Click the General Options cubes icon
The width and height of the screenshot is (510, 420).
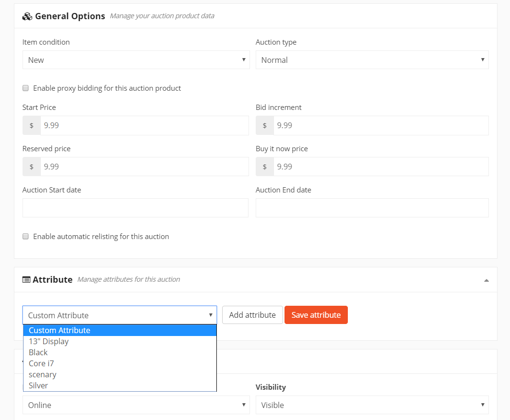[x=27, y=16]
